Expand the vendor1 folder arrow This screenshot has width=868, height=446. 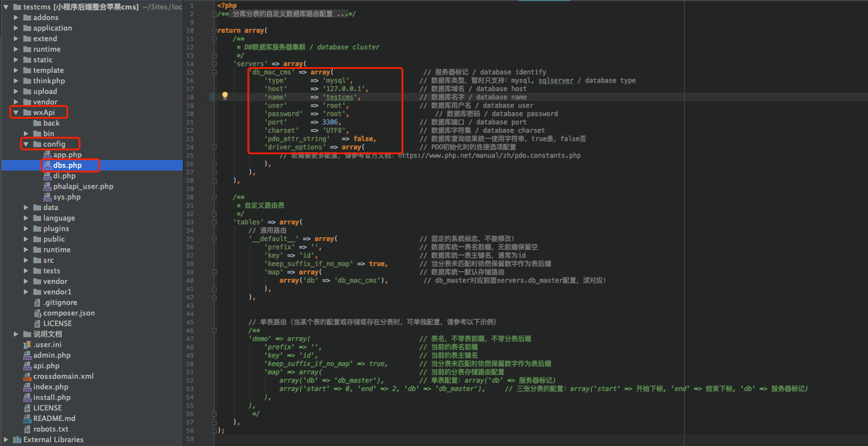pyautogui.click(x=26, y=292)
